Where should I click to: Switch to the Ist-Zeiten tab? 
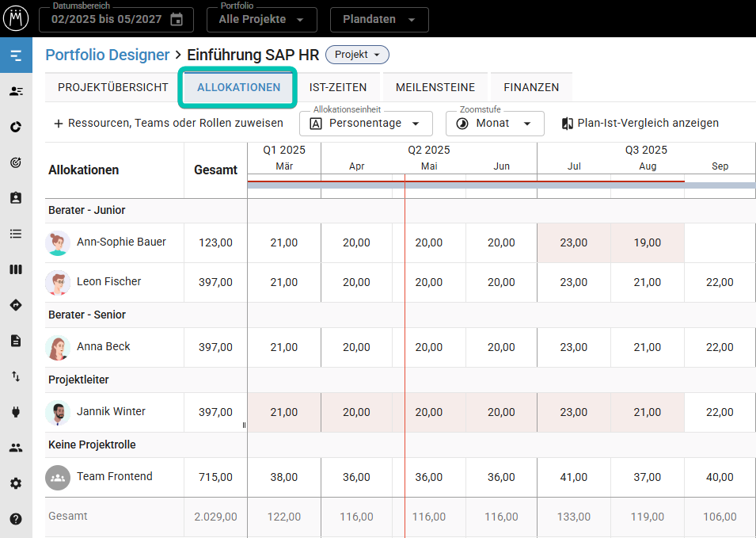pos(338,87)
